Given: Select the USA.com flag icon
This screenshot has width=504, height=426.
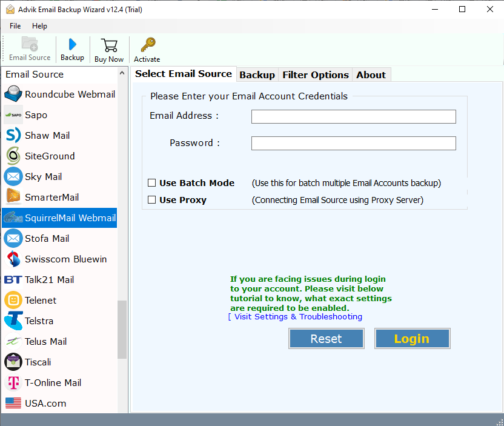Looking at the screenshot, I should tap(13, 403).
